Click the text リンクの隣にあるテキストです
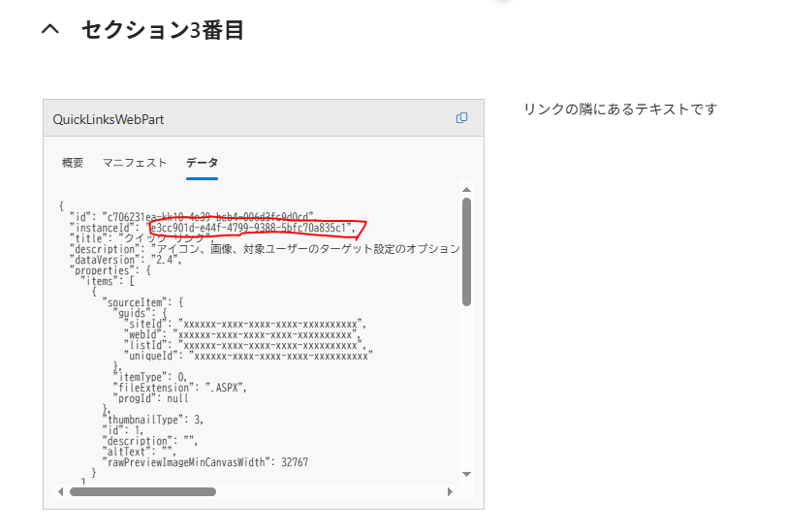The height and width of the screenshot is (532, 787). (x=619, y=109)
